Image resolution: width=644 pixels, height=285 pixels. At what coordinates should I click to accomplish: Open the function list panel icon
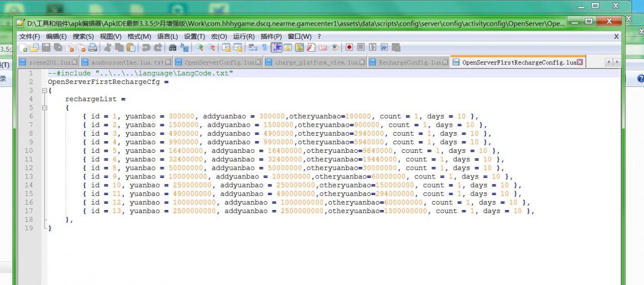pos(310,48)
